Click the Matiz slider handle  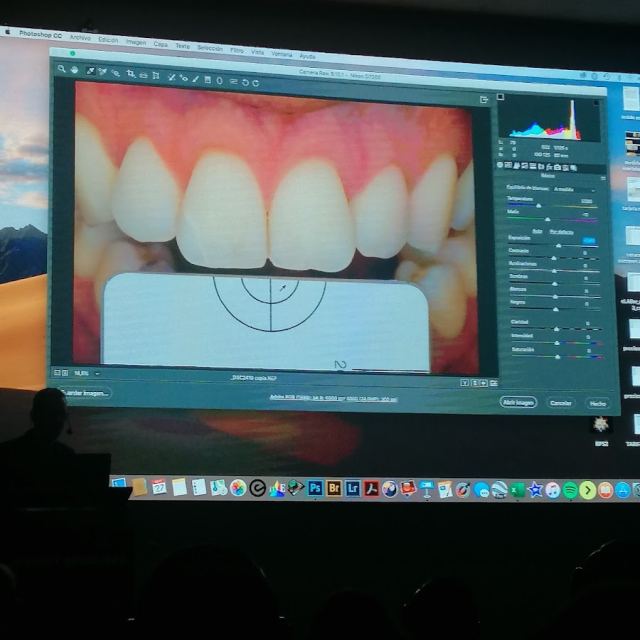tap(548, 219)
